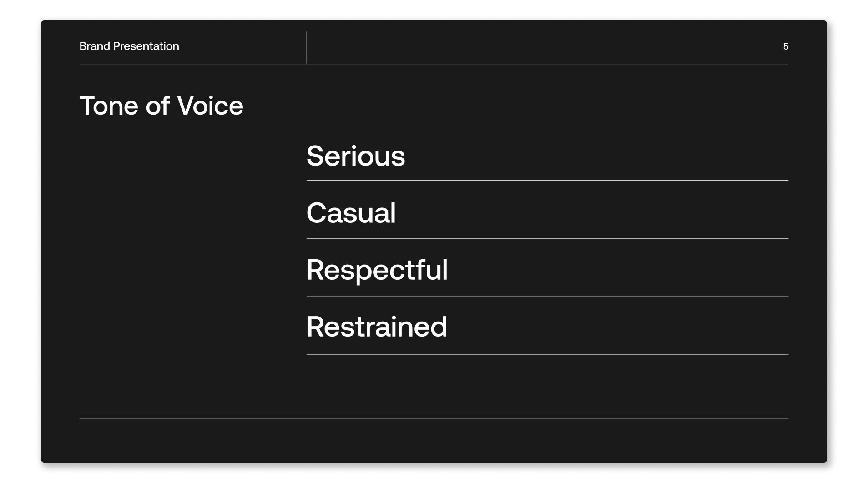The width and height of the screenshot is (868, 483).
Task: Select the separator line below "Respectful"
Action: (x=547, y=297)
